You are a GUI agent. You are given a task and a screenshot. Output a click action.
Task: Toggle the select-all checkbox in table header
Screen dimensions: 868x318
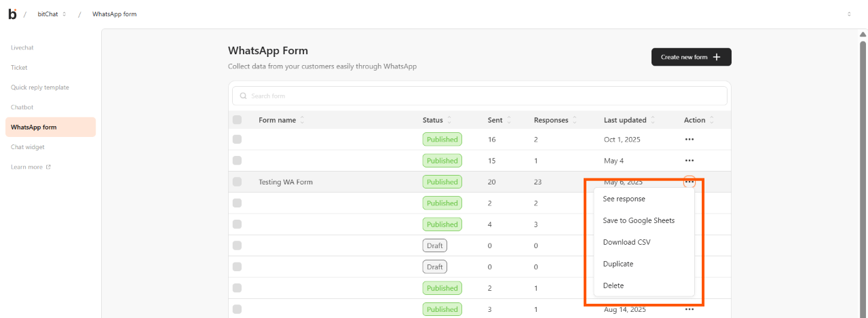[x=237, y=120]
